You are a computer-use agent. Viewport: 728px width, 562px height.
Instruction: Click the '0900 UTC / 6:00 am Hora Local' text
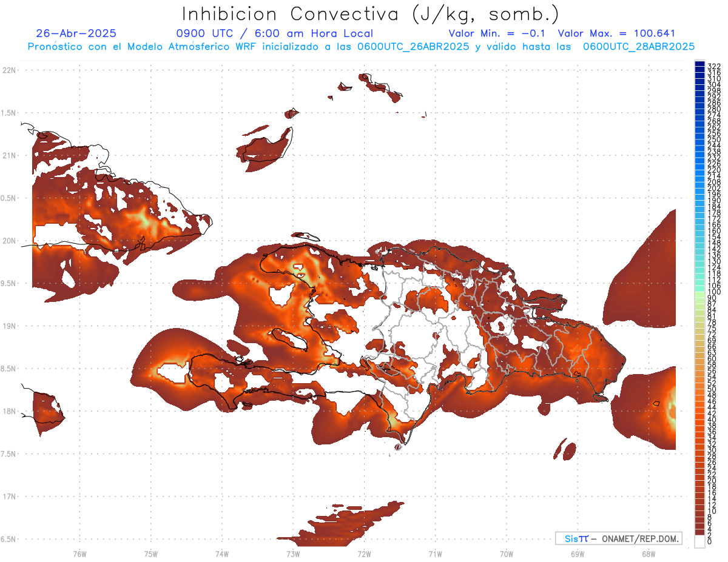tap(274, 34)
